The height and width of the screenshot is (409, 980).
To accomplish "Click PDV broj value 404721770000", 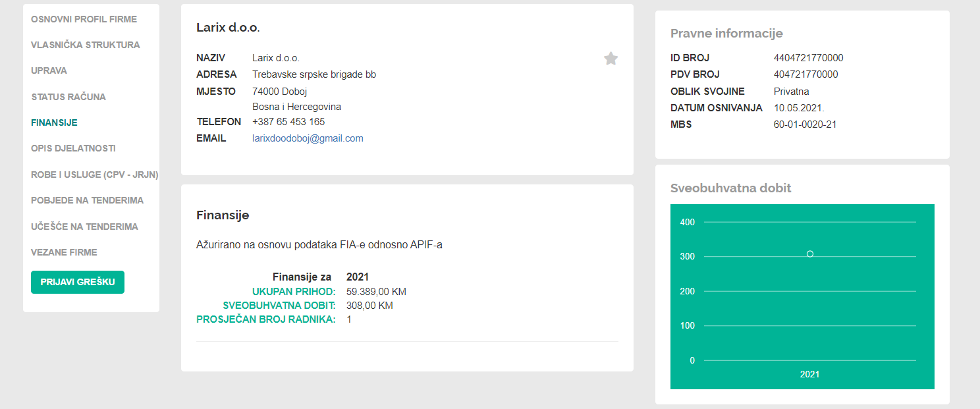I will [x=806, y=74].
